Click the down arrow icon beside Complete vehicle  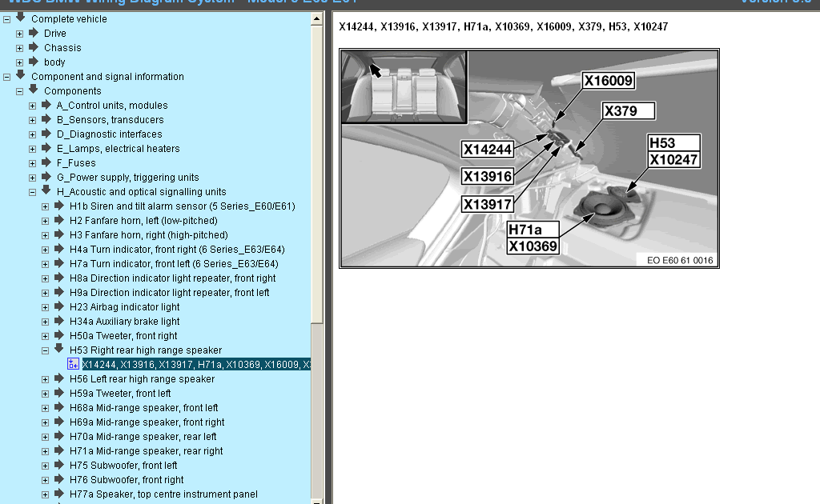pyautogui.click(x=20, y=18)
